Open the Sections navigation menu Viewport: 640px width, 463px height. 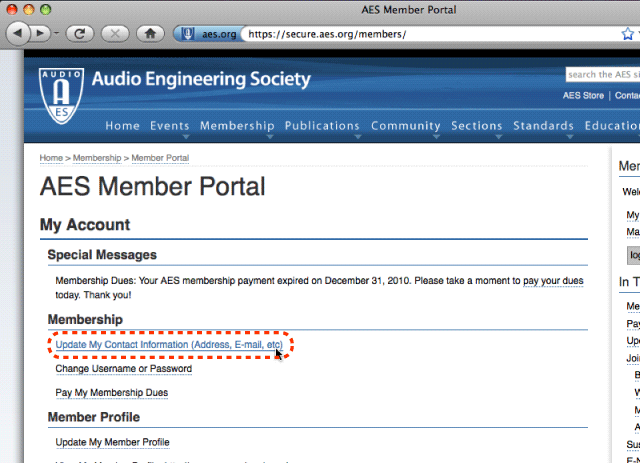click(x=476, y=126)
